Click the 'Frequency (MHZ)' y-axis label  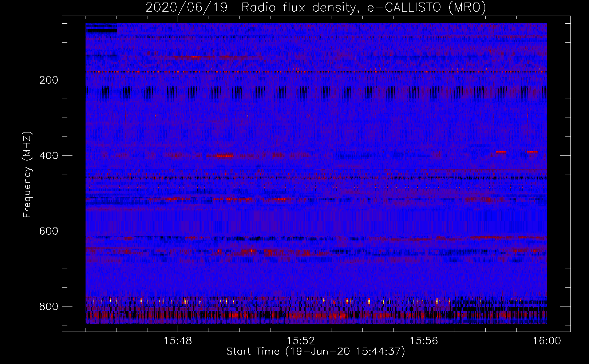tap(27, 174)
